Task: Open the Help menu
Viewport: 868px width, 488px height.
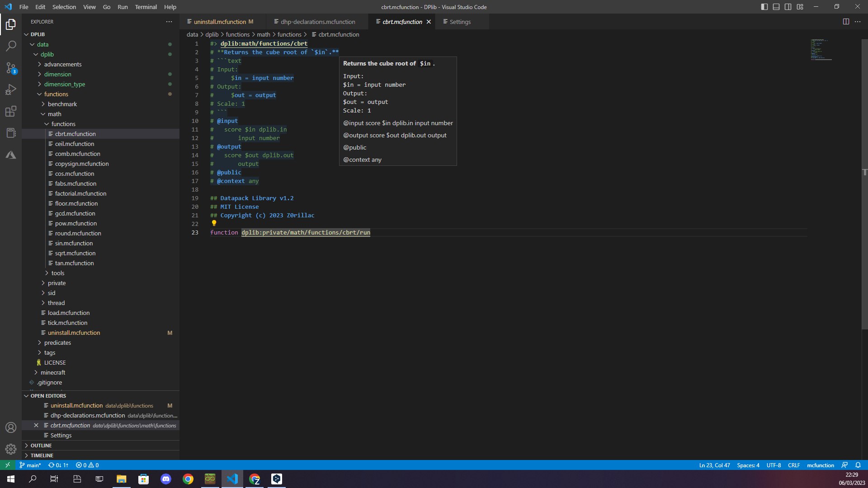Action: pos(170,7)
